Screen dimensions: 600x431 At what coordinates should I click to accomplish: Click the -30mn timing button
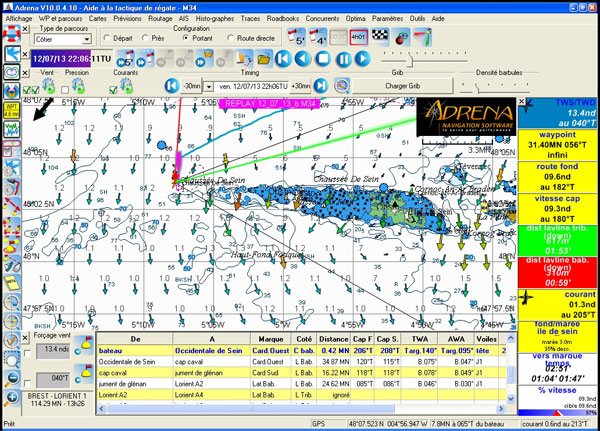[191, 86]
